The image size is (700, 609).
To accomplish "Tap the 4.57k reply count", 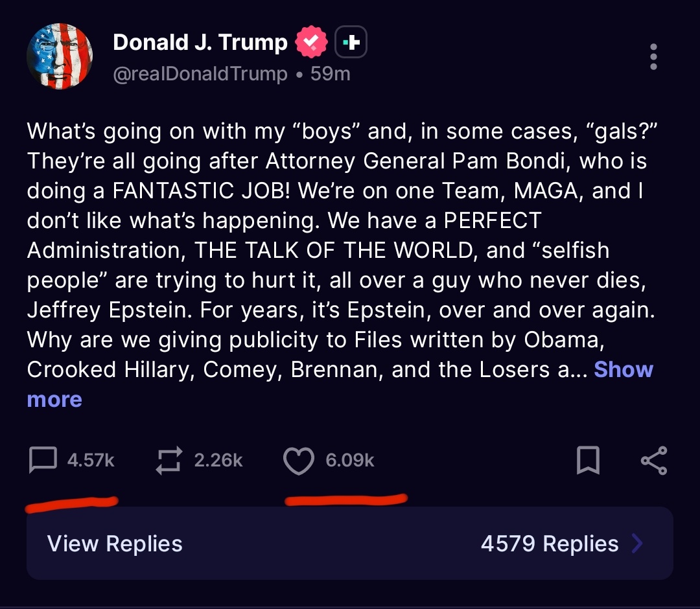I will click(x=91, y=460).
